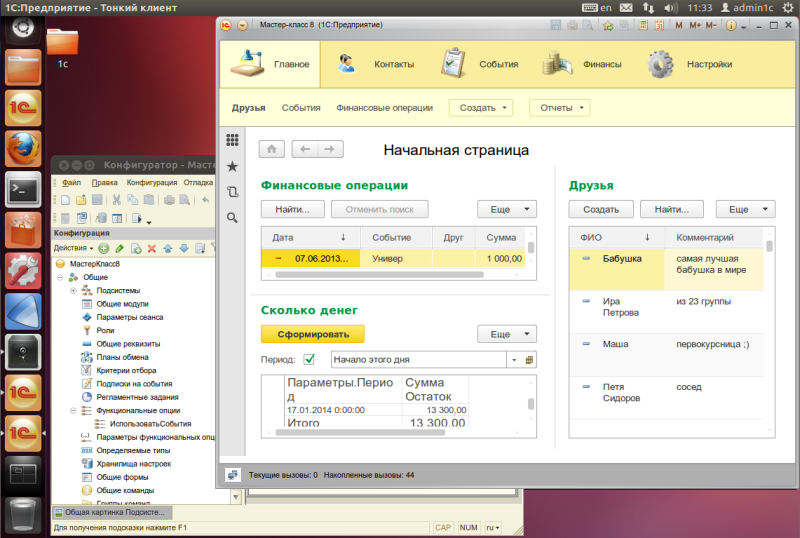The width and height of the screenshot is (800, 538).
Task: Open the Финансы section
Action: (582, 64)
